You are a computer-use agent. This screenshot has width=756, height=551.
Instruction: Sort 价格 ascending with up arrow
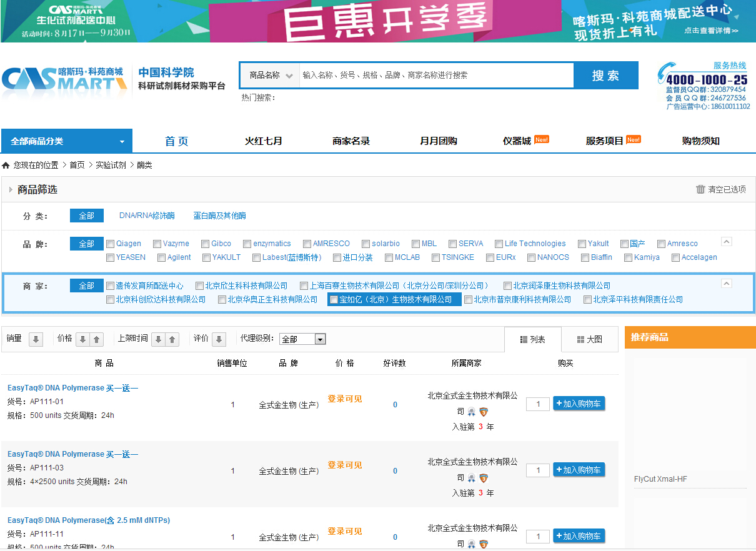click(96, 339)
